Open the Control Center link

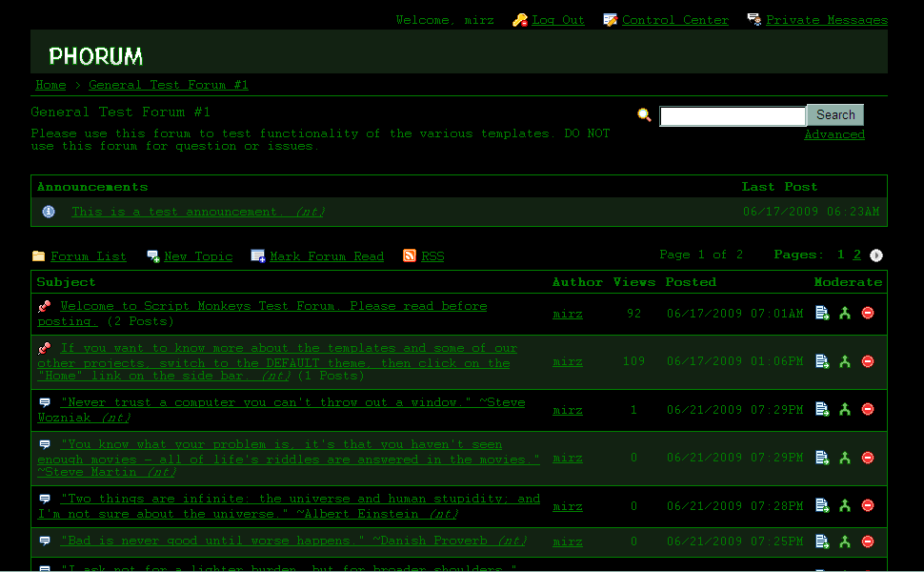(x=675, y=20)
